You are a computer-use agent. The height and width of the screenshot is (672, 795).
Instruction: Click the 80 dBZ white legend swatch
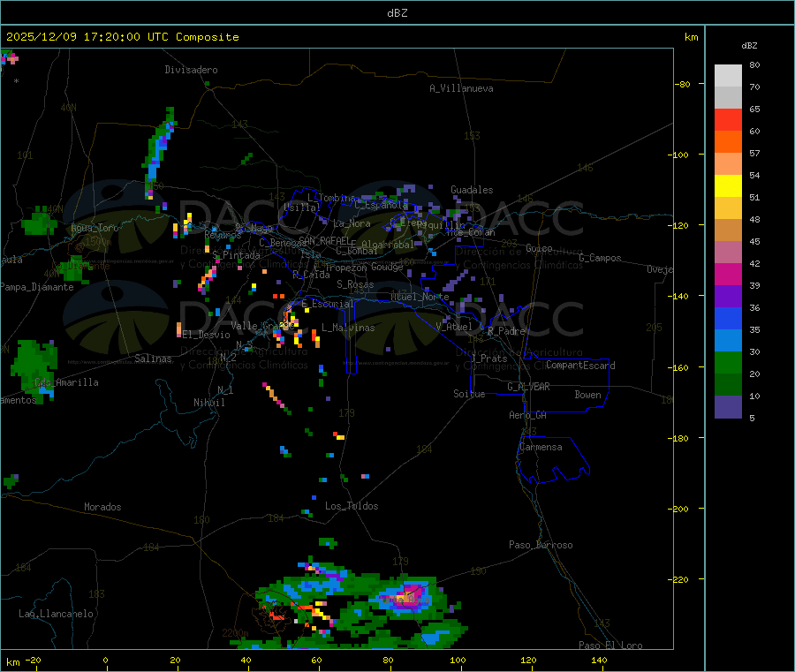click(728, 76)
